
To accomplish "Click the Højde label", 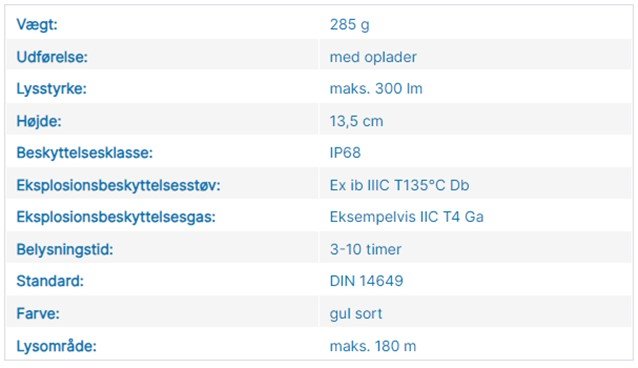I will (x=39, y=121).
